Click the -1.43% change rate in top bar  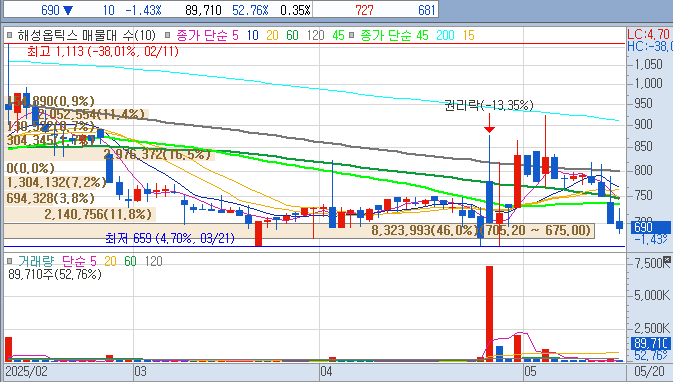coord(143,10)
